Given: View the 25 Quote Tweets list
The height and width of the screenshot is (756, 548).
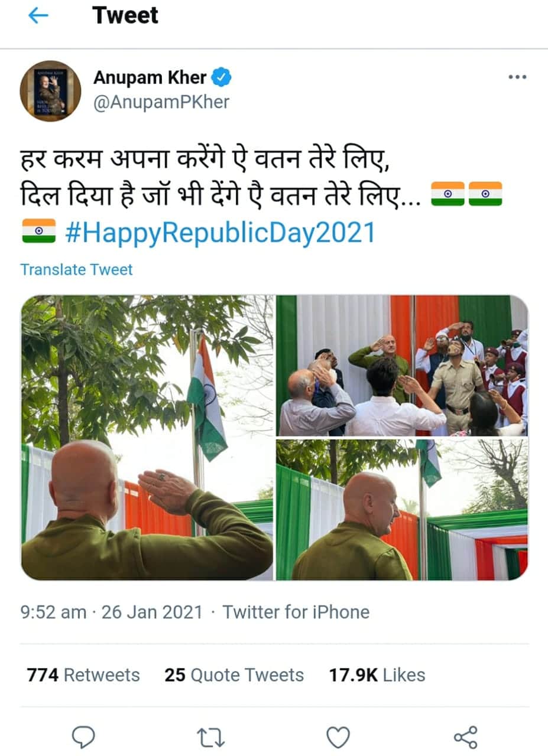Looking at the screenshot, I should pyautogui.click(x=234, y=674).
